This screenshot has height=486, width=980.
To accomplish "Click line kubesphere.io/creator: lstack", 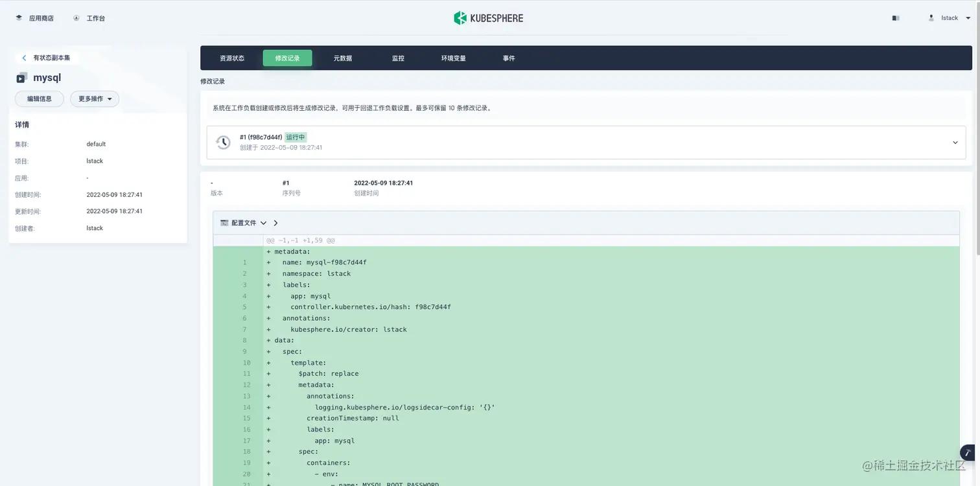I will 349,329.
